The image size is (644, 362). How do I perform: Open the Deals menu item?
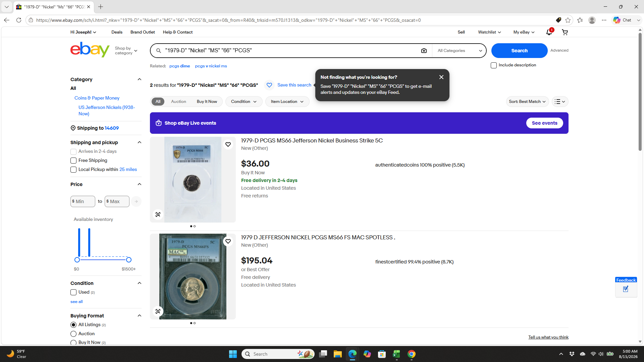(117, 32)
